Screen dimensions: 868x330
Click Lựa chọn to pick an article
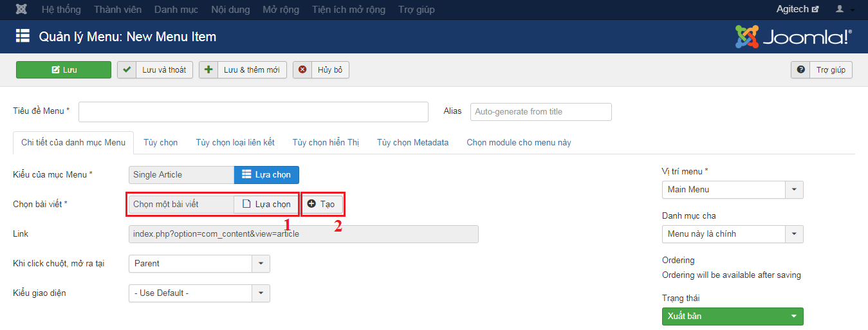[x=266, y=204]
